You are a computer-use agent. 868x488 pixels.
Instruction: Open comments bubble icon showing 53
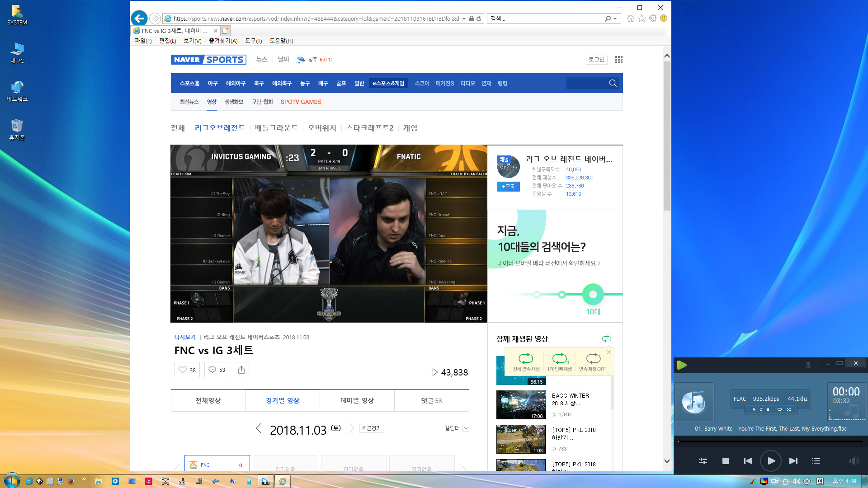[x=217, y=370]
